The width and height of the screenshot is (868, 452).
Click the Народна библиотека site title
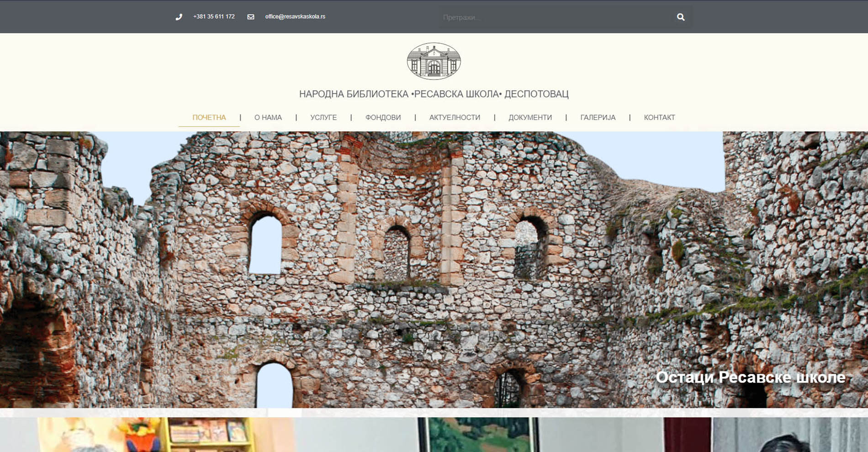click(434, 94)
